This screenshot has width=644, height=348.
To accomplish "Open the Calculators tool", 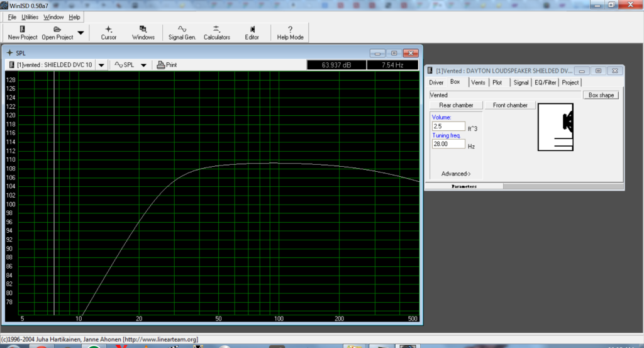I will click(217, 33).
